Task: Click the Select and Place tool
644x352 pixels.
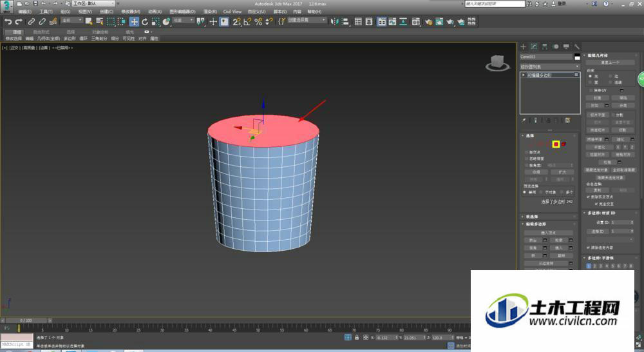Action: click(x=166, y=22)
